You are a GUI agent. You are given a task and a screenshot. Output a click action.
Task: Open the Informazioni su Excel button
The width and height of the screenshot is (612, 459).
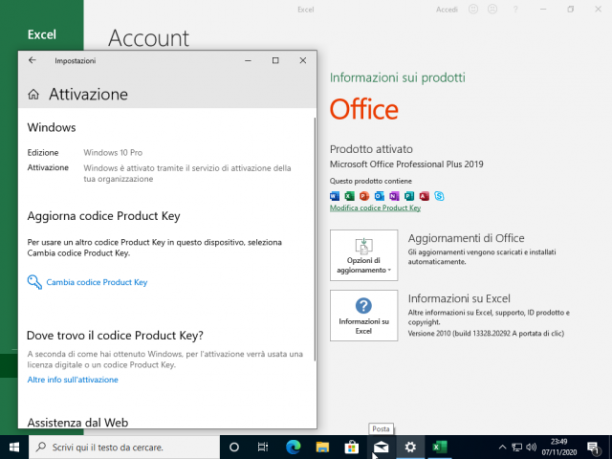click(364, 315)
